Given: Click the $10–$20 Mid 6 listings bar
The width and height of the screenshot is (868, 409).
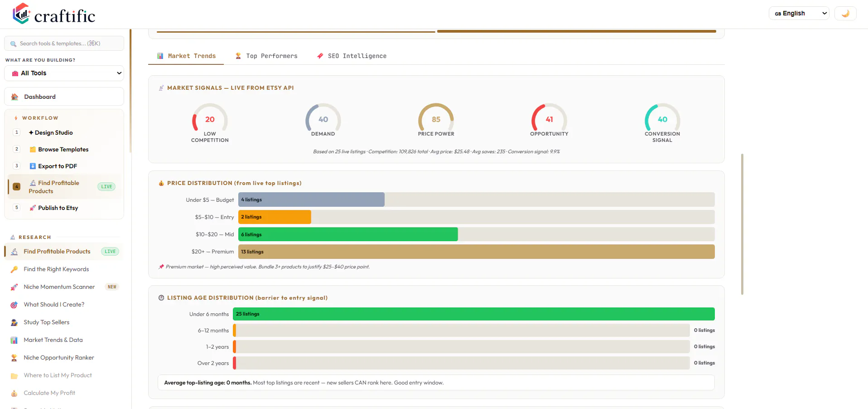Looking at the screenshot, I should point(348,234).
